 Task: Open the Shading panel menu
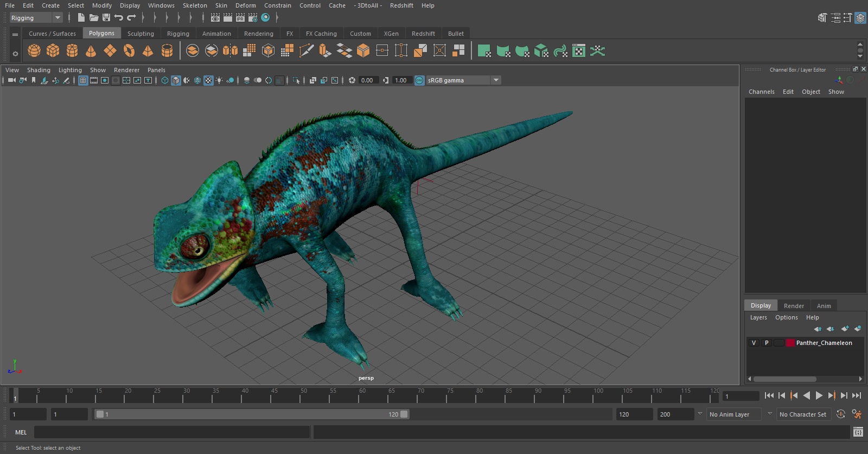[39, 70]
